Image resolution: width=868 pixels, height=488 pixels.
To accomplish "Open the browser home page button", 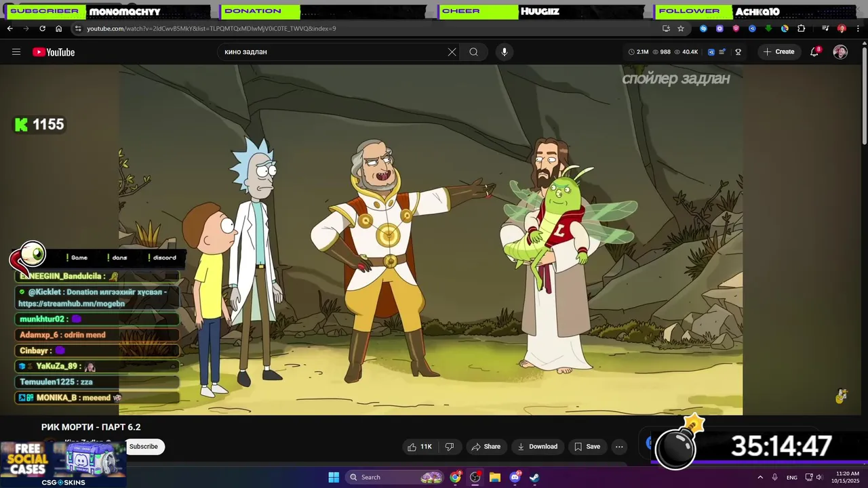I will 59,28.
